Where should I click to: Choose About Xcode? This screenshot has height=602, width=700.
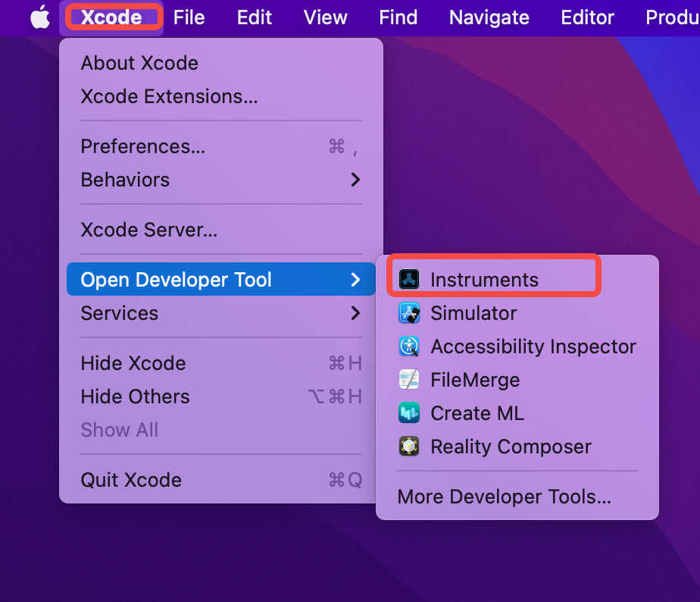click(221, 63)
